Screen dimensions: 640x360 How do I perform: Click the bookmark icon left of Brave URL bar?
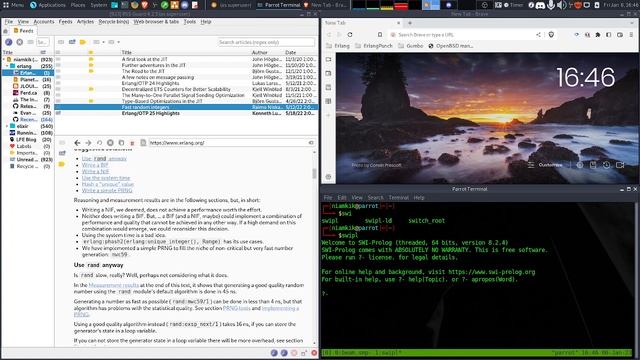point(380,35)
